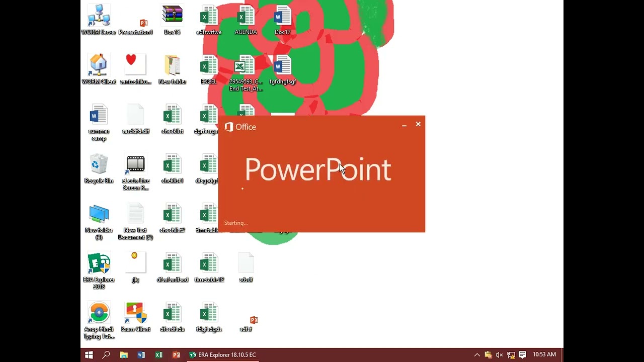Select the edfrwrfwe Excel file
Screen dimensions: 644x362
point(209,20)
